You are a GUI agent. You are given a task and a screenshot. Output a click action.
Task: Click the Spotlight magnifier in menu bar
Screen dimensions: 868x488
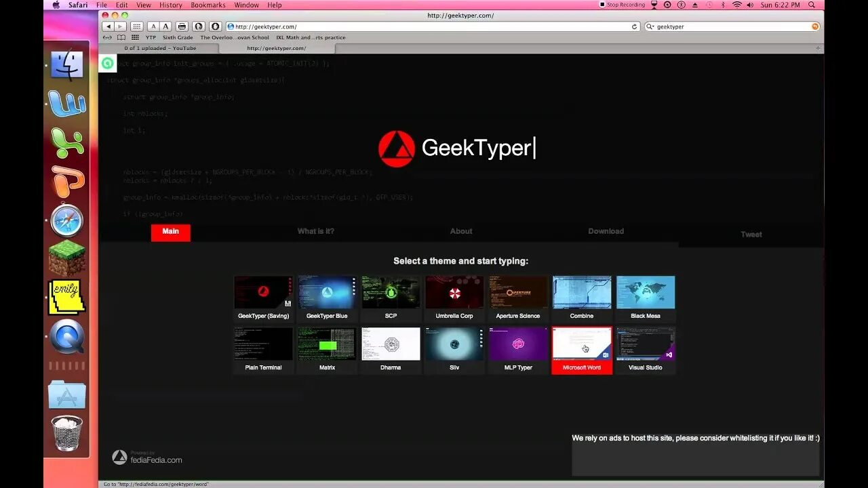[x=812, y=5]
